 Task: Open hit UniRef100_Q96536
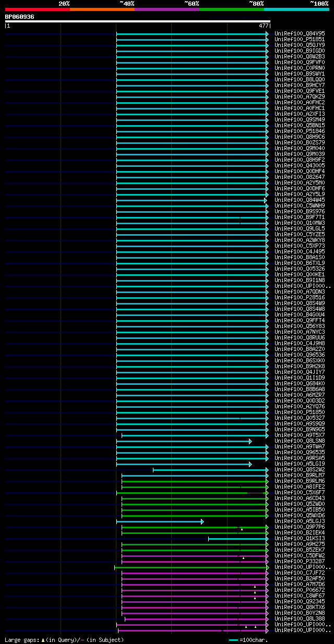pos(300,355)
